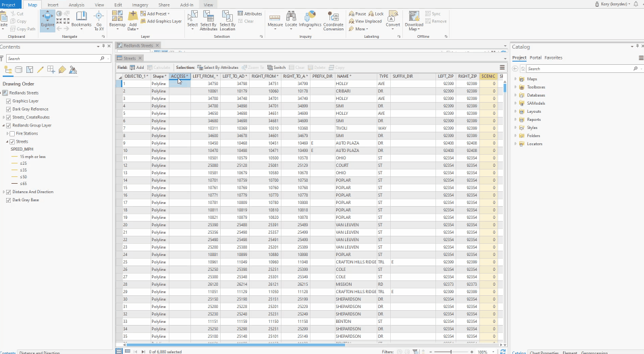Expand the Maps folder in Catalog

[516, 79]
